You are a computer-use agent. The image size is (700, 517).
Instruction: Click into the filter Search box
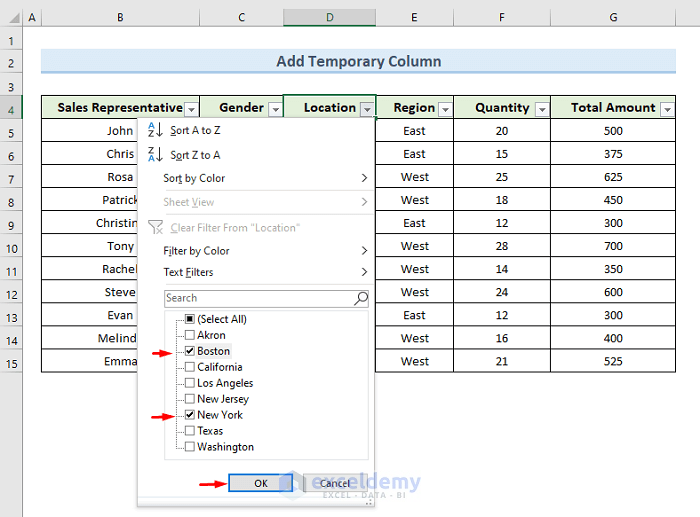pos(258,298)
